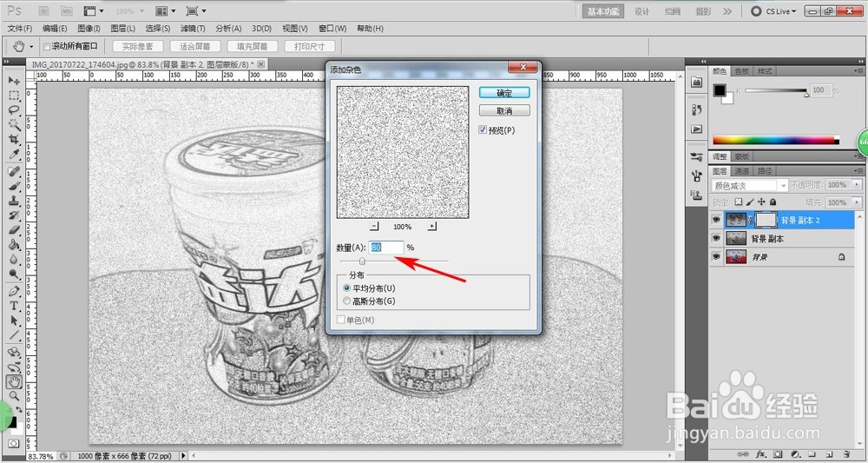
Task: Select Gaussian distribution radio (高斯分布)
Action: click(x=347, y=301)
